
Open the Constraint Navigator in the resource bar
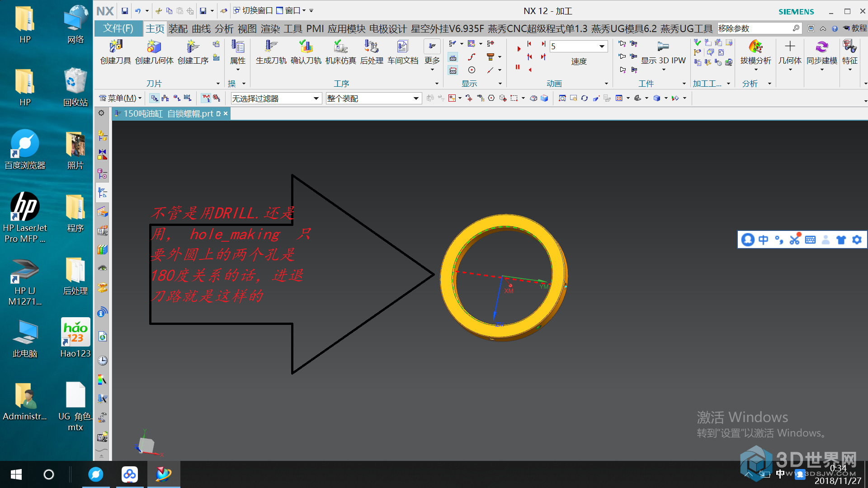click(x=103, y=155)
